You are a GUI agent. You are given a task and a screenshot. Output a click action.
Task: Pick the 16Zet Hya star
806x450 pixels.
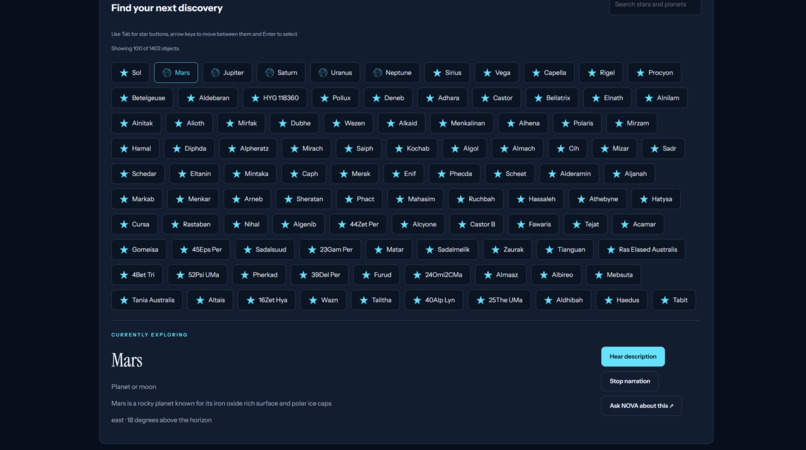(267, 300)
